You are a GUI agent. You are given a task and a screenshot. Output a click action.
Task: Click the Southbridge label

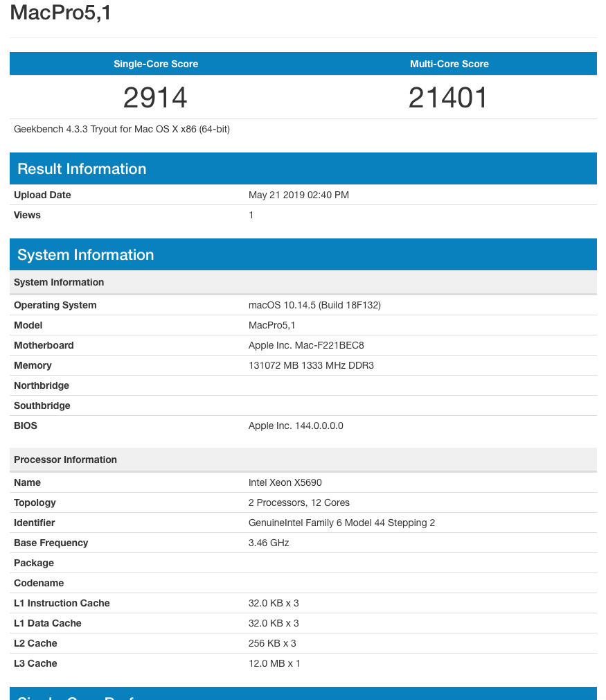(x=42, y=406)
